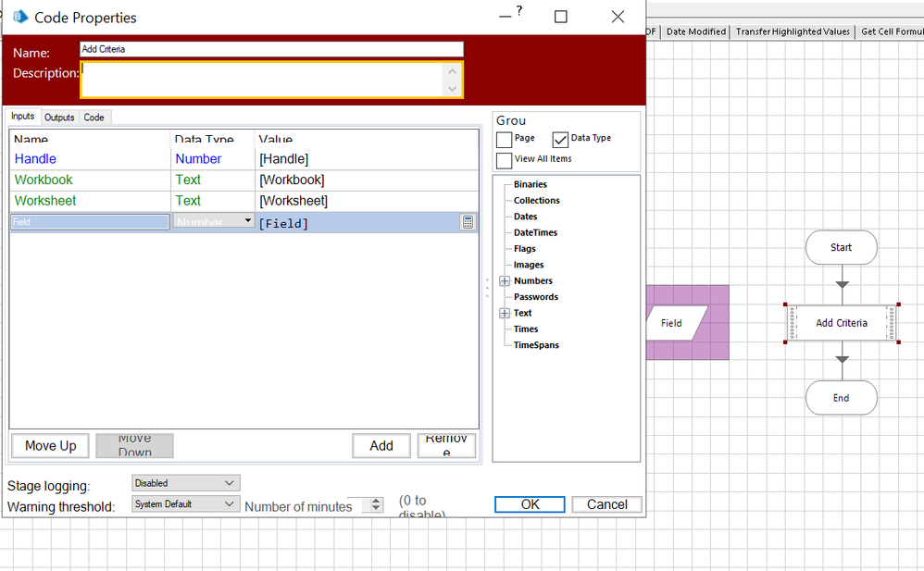Open the expression calculator icon in Field row
The width and height of the screenshot is (924, 571).
[468, 222]
